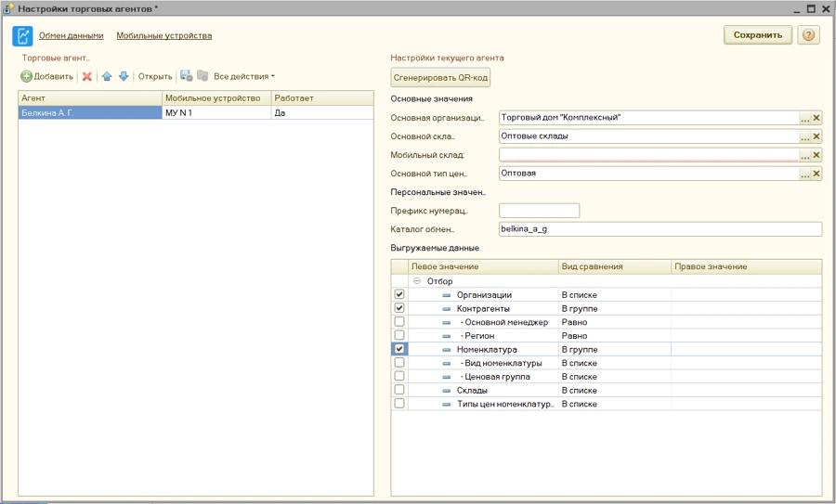Move agent up with blue up arrow
The width and height of the screenshot is (836, 504).
pyautogui.click(x=107, y=76)
